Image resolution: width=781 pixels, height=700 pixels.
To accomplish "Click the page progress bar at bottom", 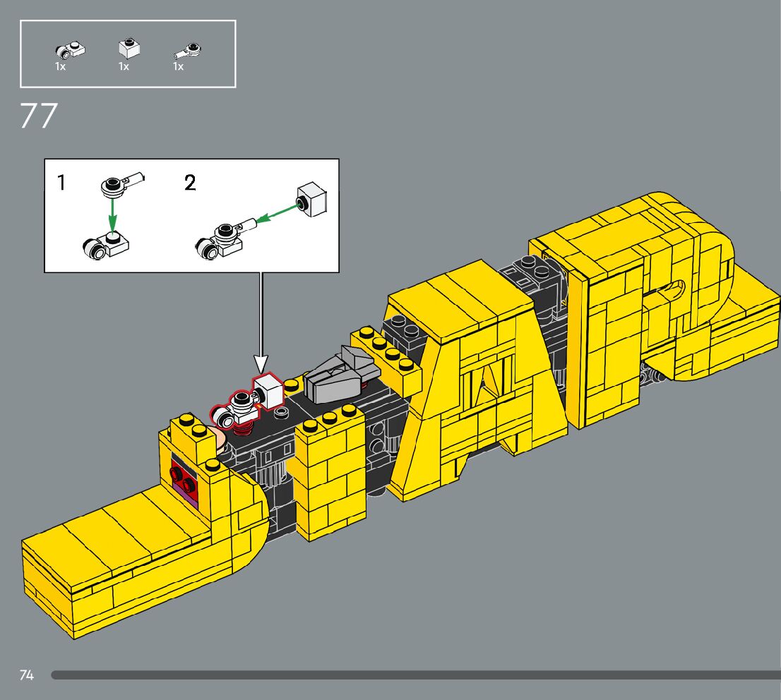I will point(415,675).
